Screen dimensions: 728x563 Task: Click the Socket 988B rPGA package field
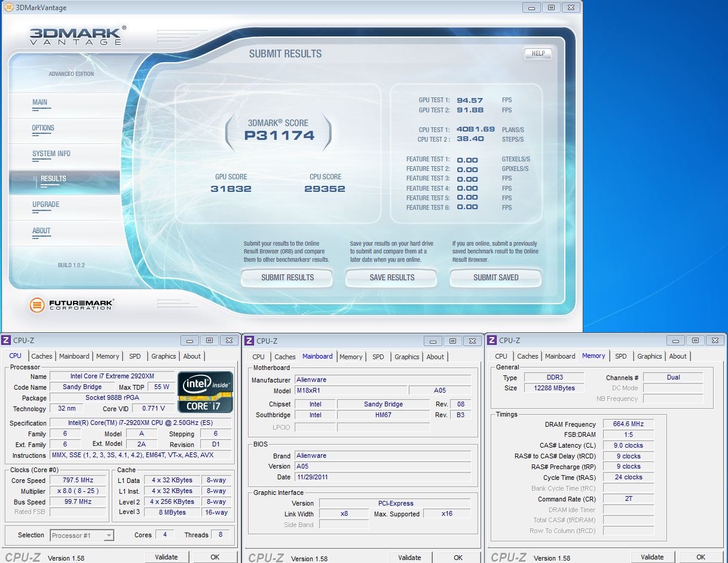click(112, 398)
